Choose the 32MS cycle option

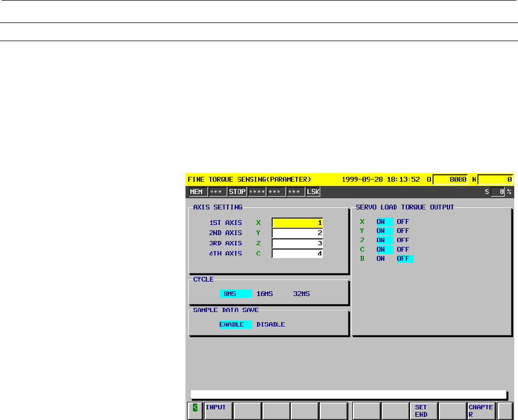(301, 294)
